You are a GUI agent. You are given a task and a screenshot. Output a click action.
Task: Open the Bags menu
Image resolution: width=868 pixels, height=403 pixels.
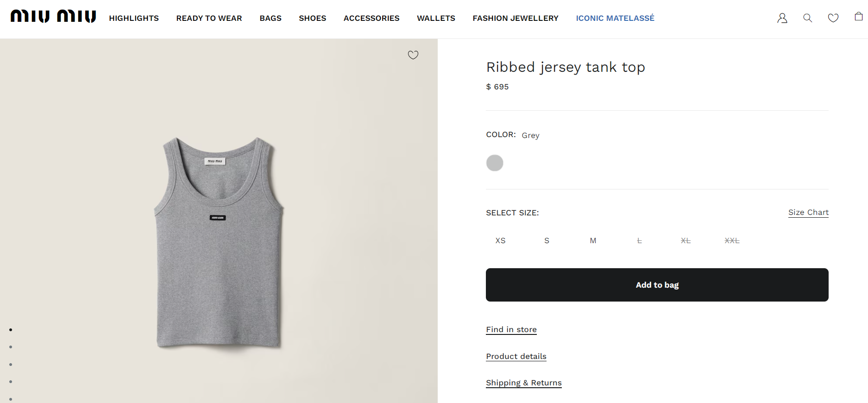(270, 18)
